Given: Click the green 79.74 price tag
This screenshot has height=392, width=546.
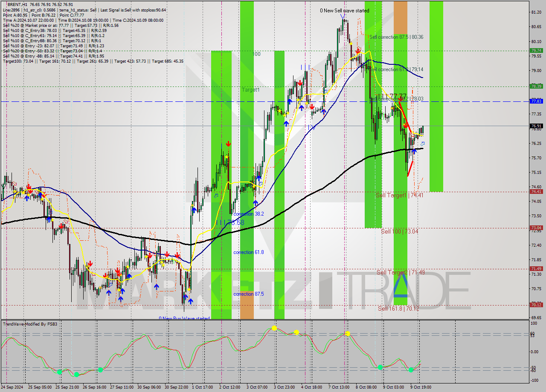Looking at the screenshot, I should 536,50.
